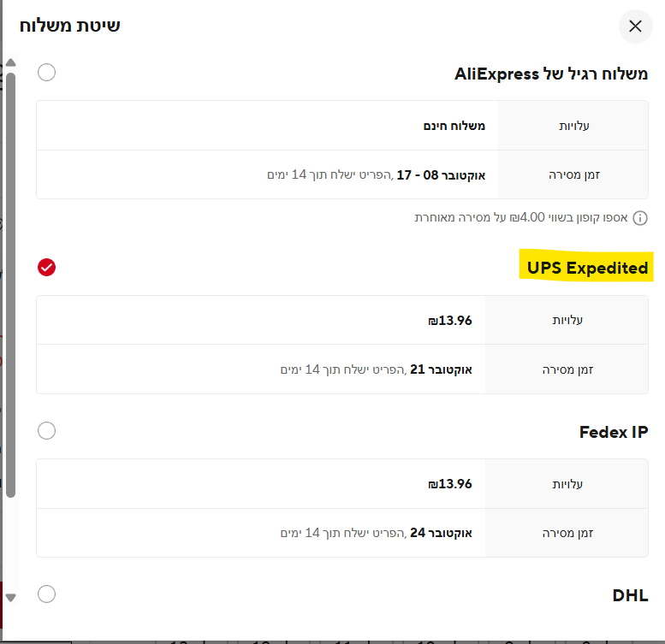665x644 pixels.
Task: Choose the Fedex IP shipping option
Action: (47, 430)
